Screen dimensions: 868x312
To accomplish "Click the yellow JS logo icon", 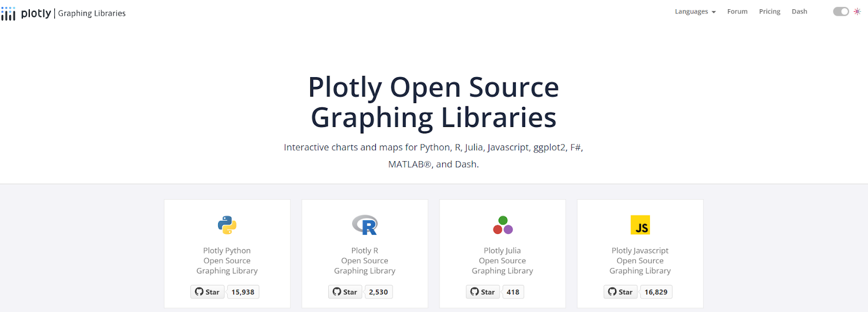I will pyautogui.click(x=640, y=225).
